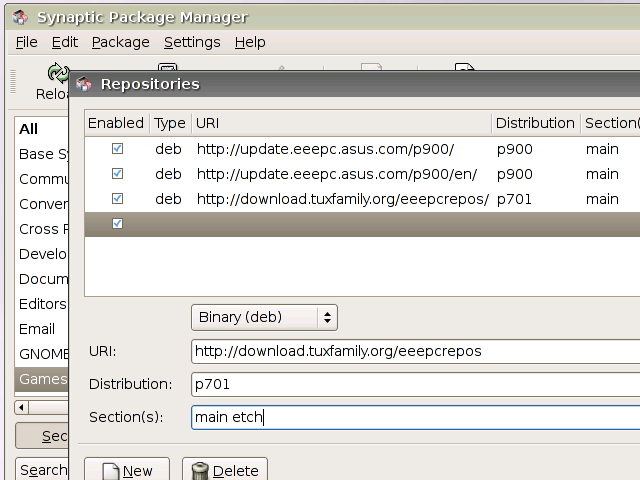The height and width of the screenshot is (480, 640).
Task: Open the Settings menu
Action: 192,42
